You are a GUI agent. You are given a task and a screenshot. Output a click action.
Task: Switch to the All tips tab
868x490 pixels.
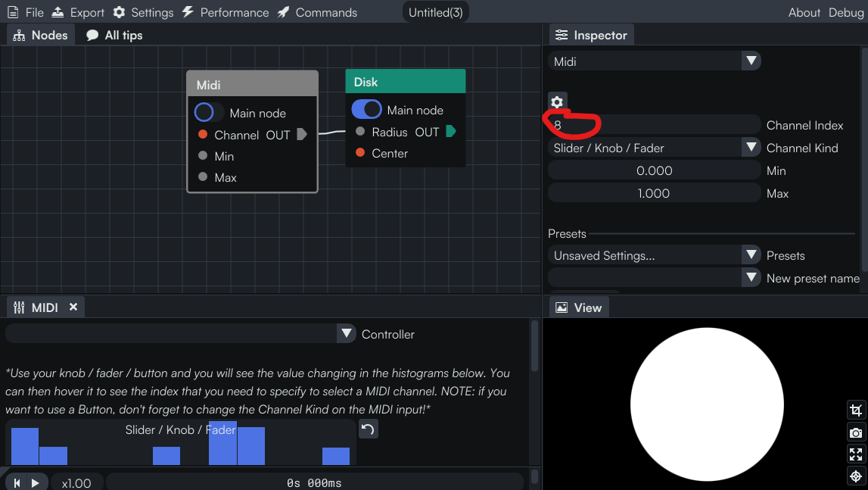[114, 35]
